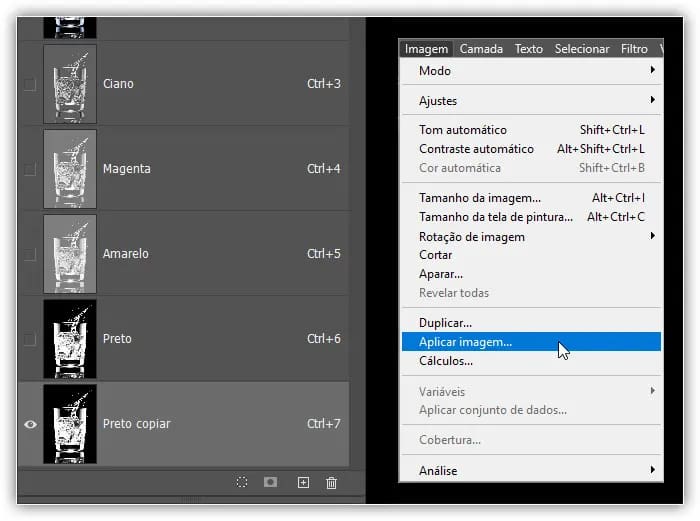
Task: Enable visibility box for Amarelo channel
Action: pos(30,254)
